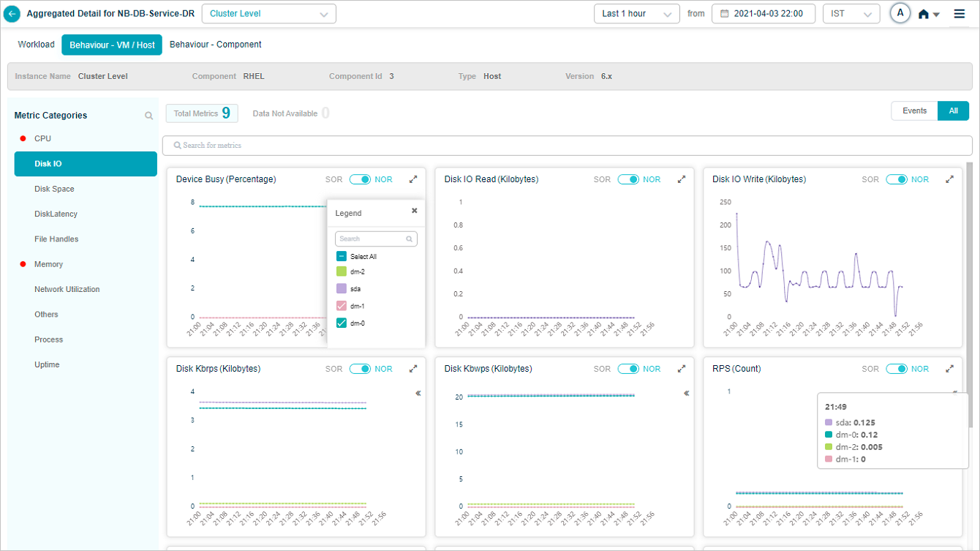Uncheck the dm-0 legend checkbox
The height and width of the screenshot is (551, 980).
coord(341,323)
